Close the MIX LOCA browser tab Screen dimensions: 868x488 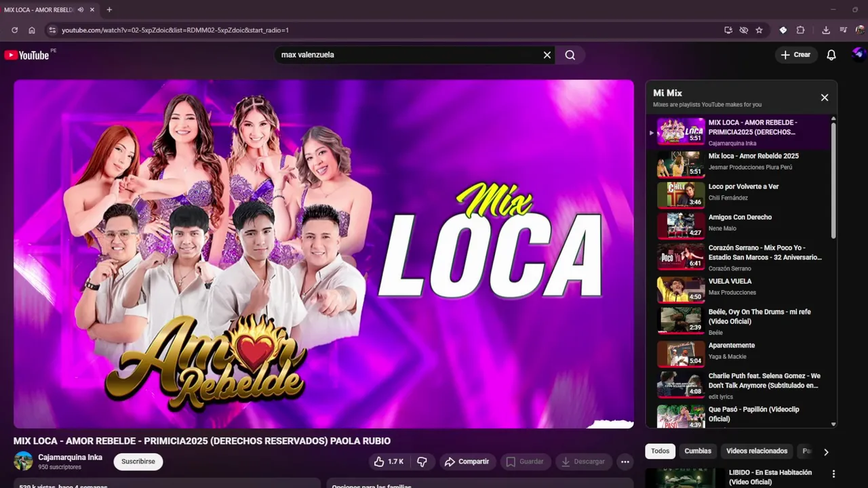click(x=92, y=9)
